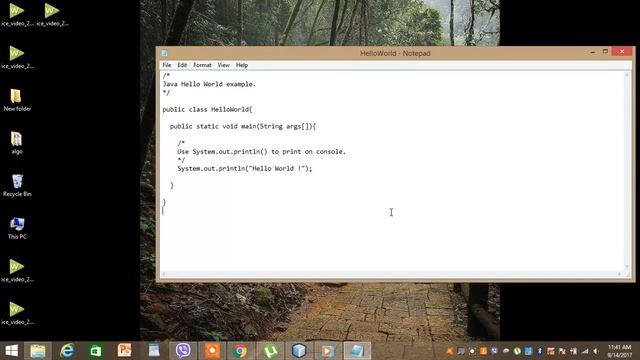
Task: Click the cloud icon in the system tray
Action: pyautogui.click(x=506, y=351)
